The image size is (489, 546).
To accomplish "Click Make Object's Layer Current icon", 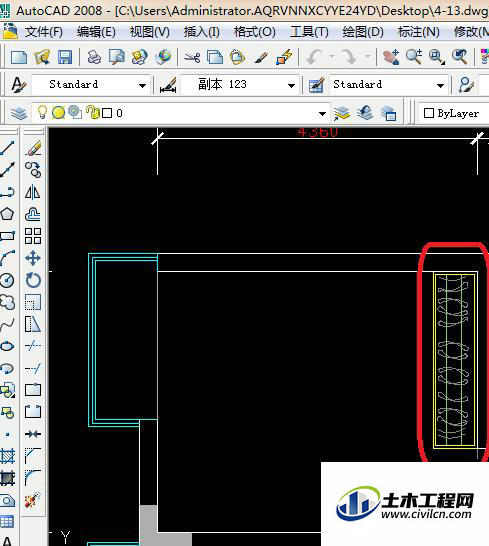I will [x=342, y=113].
